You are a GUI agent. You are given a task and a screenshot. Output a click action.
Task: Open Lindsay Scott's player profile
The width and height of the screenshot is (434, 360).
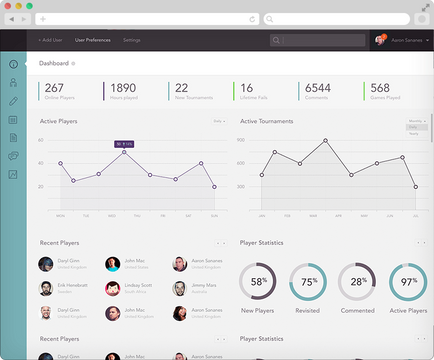pyautogui.click(x=138, y=285)
